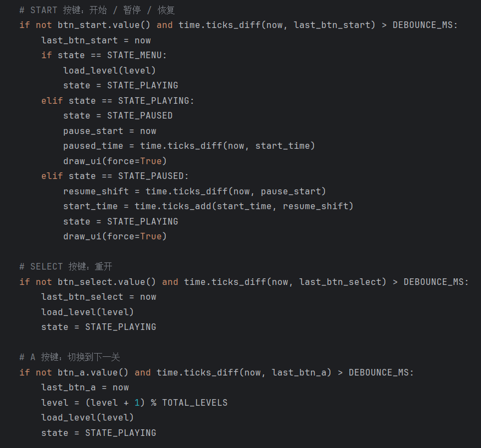Click the TOTAL_LEVELS constant
This screenshot has height=448, width=481.
pyautogui.click(x=194, y=402)
